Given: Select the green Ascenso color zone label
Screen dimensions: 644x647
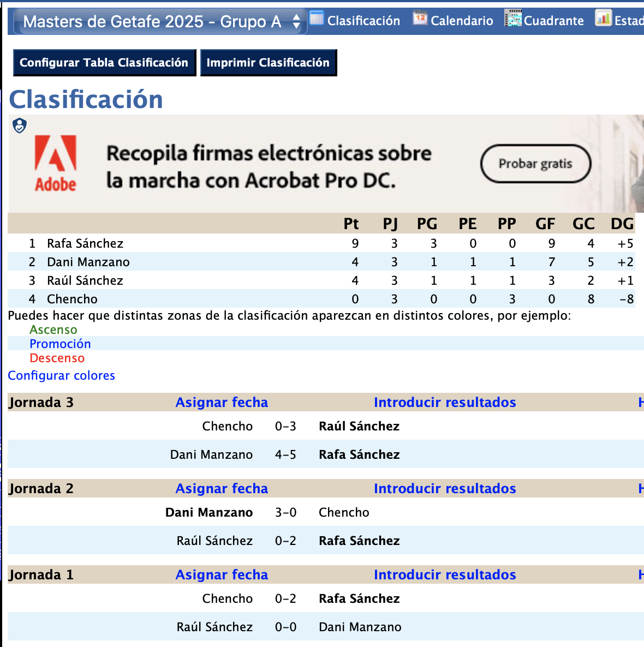Looking at the screenshot, I should (53, 330).
